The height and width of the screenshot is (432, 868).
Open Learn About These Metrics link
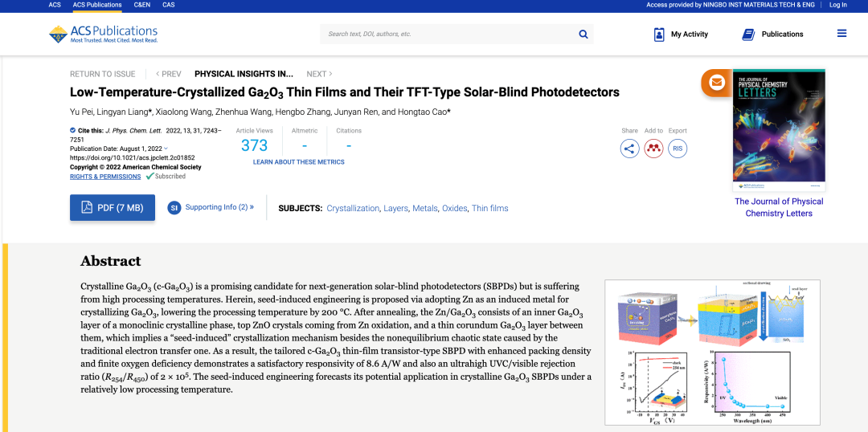click(x=298, y=162)
